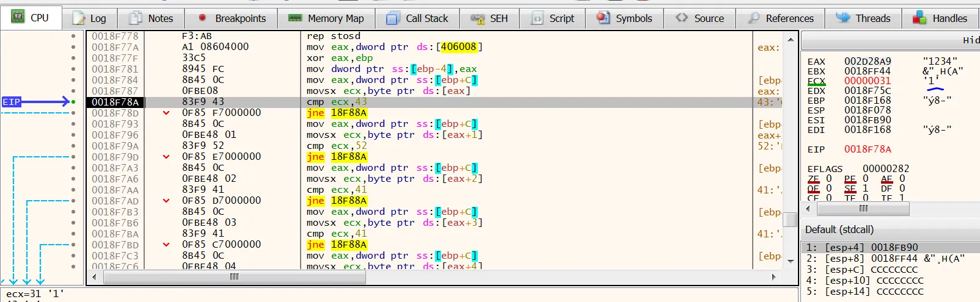Select the EDX value 0018F75C
The image size is (980, 302).
[x=868, y=91]
